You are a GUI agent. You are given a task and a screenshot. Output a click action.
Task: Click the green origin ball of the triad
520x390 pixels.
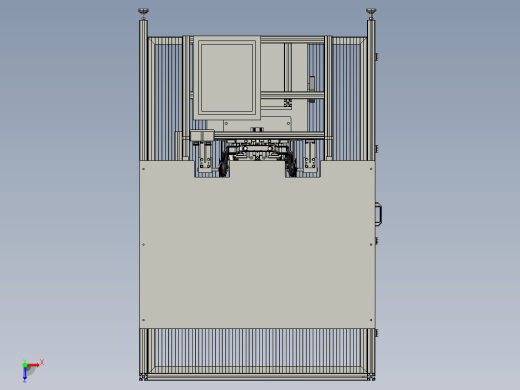[x=25, y=365]
